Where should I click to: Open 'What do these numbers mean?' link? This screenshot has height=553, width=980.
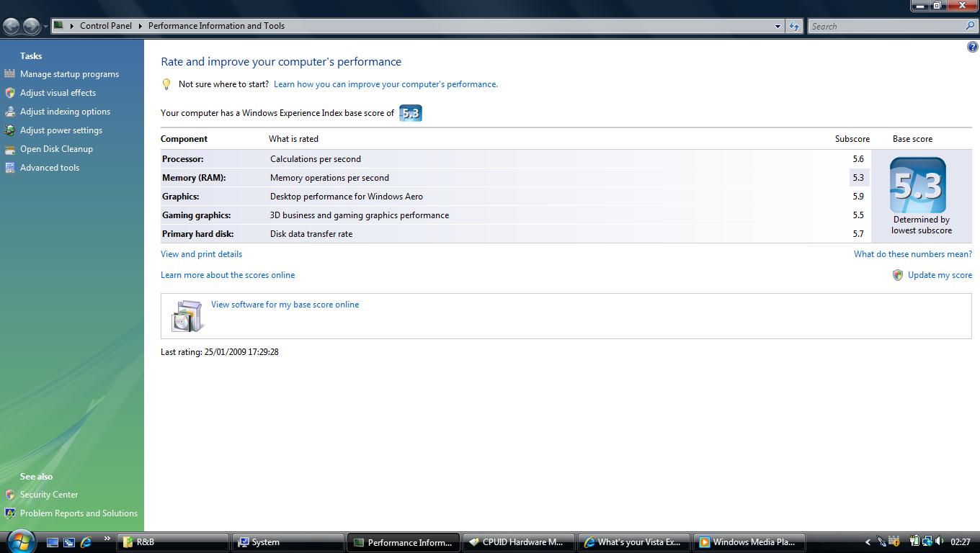point(913,254)
